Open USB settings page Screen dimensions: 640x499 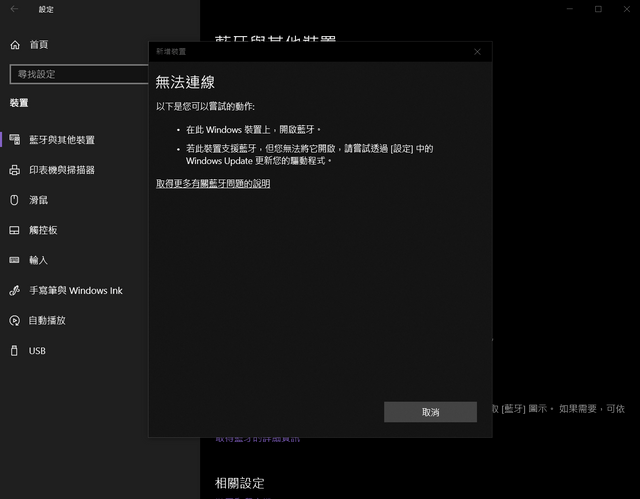pyautogui.click(x=37, y=351)
